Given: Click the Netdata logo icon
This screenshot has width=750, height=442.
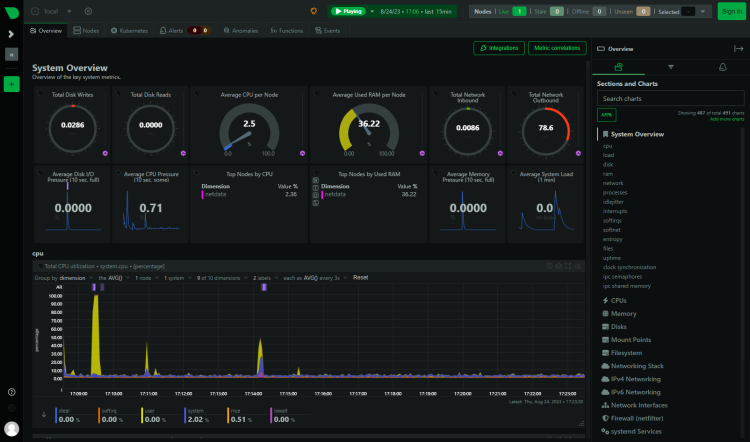Looking at the screenshot, I should point(11,12).
